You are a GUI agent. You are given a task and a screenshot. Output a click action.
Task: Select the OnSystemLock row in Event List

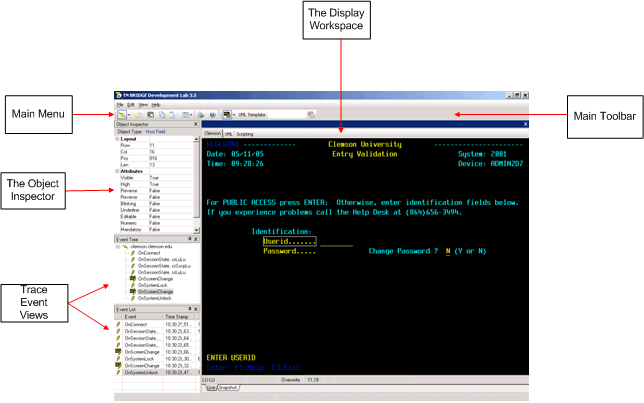(x=157, y=359)
